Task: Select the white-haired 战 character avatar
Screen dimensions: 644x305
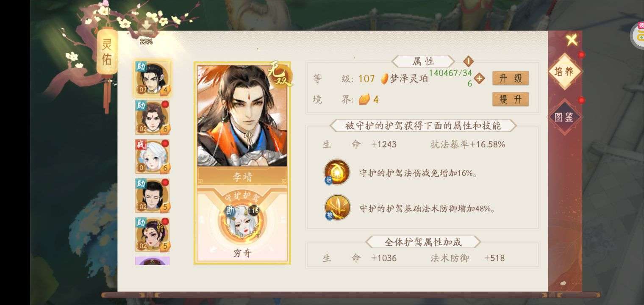Action: tap(153, 157)
